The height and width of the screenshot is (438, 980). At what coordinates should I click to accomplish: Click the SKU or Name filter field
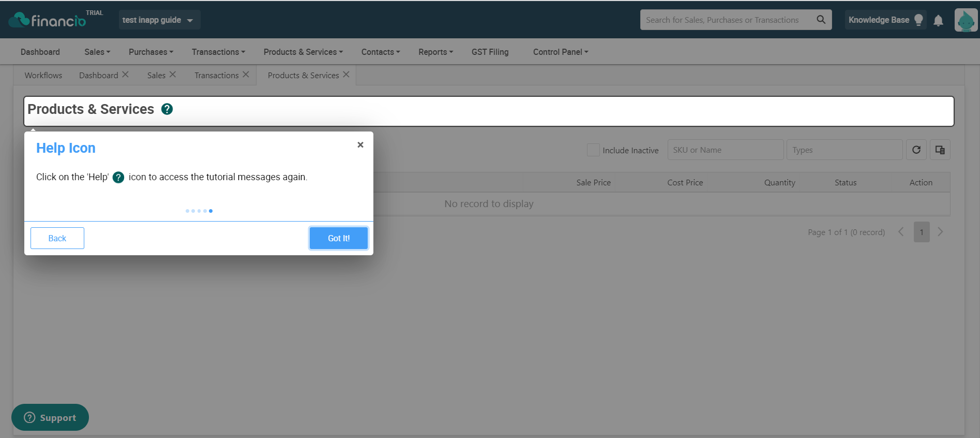tap(725, 150)
